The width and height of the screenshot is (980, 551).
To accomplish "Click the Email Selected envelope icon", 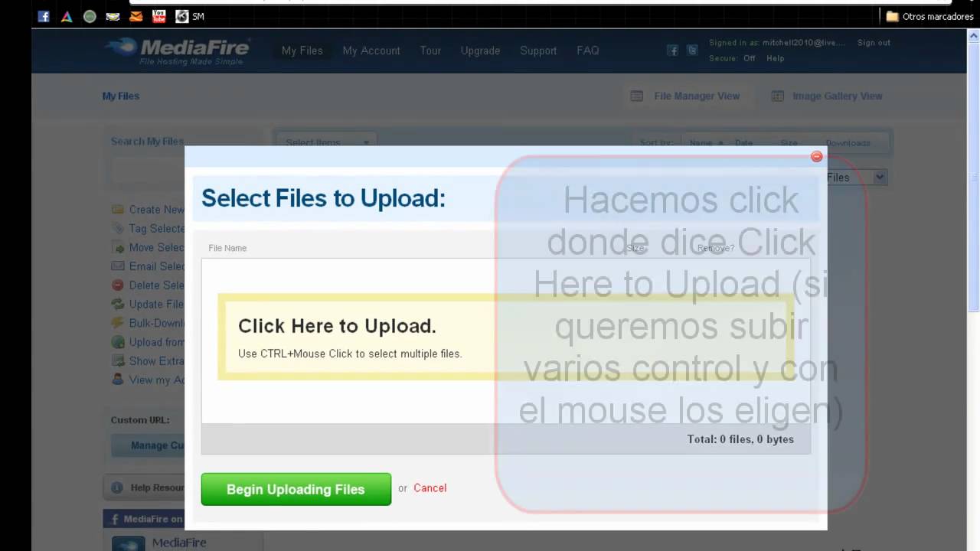I will [118, 266].
